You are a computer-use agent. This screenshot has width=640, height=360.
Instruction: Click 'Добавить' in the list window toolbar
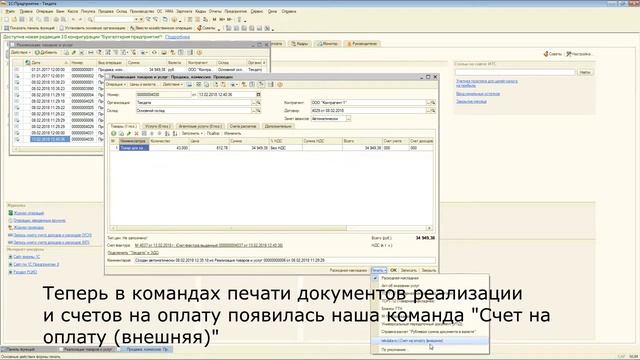46,53
